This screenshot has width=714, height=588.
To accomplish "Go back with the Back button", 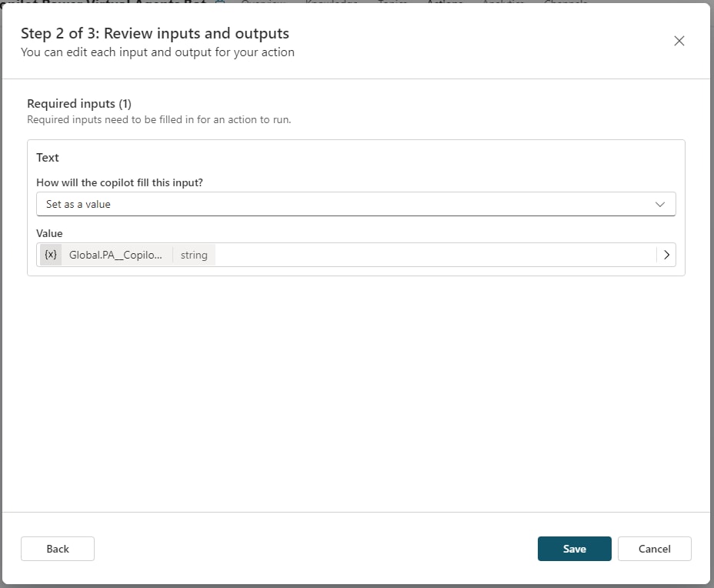I will [58, 549].
